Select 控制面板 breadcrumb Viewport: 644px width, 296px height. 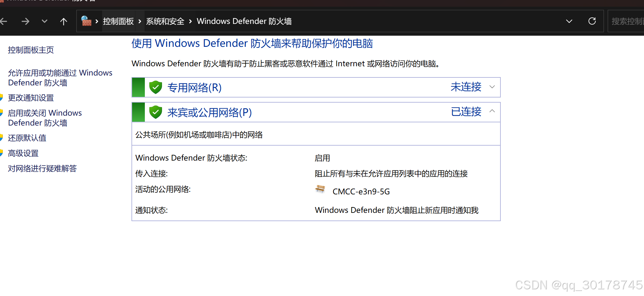[x=118, y=21]
